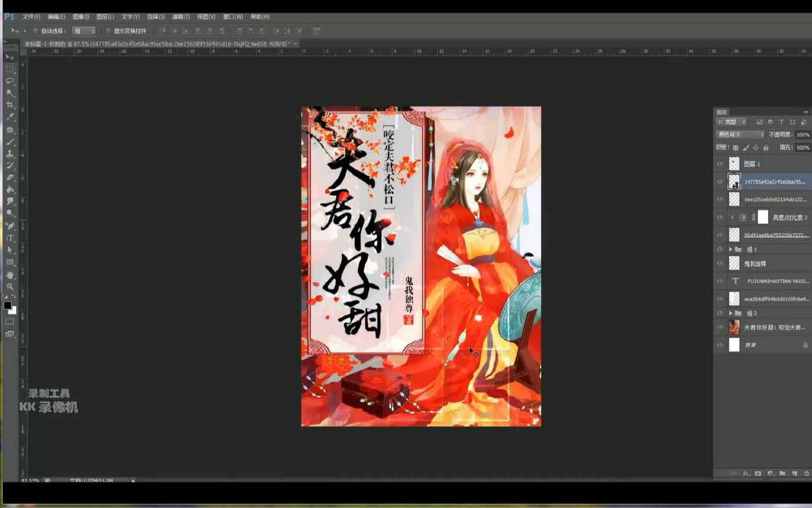812x508 pixels.
Task: Hide the 0ee135ca0de52134ab132 layer
Action: pos(720,199)
